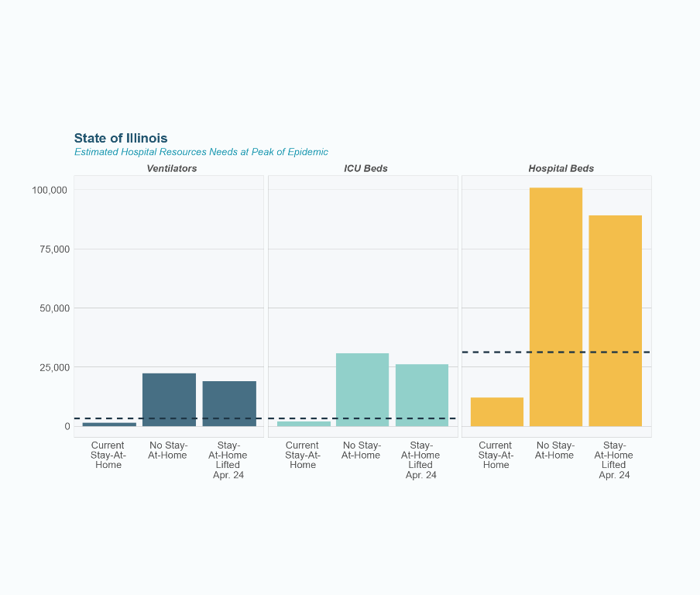Select "No Stay-At-Home" label under ICU Beds

[x=361, y=450]
